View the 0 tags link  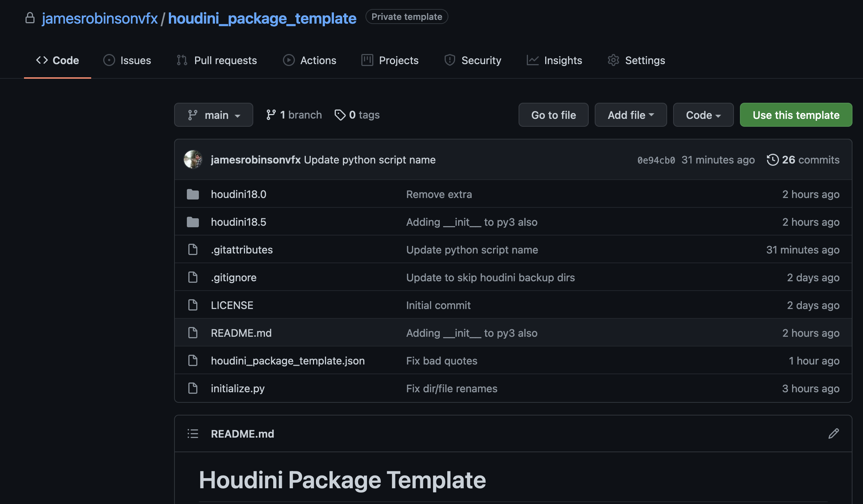pyautogui.click(x=357, y=115)
